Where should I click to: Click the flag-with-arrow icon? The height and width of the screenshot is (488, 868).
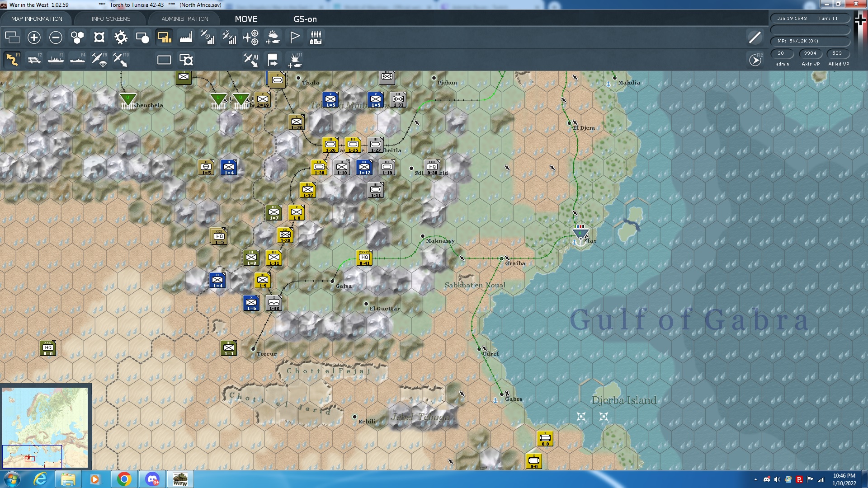tap(273, 60)
